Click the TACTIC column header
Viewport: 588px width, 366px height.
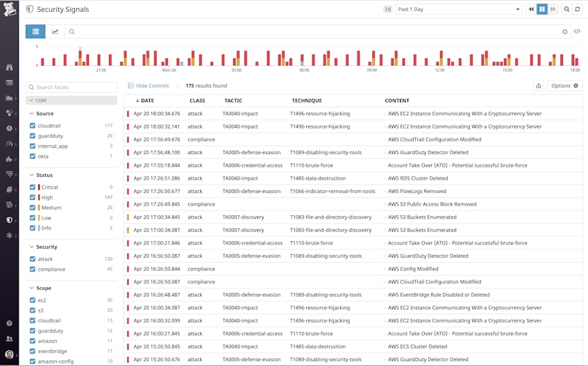(x=233, y=101)
